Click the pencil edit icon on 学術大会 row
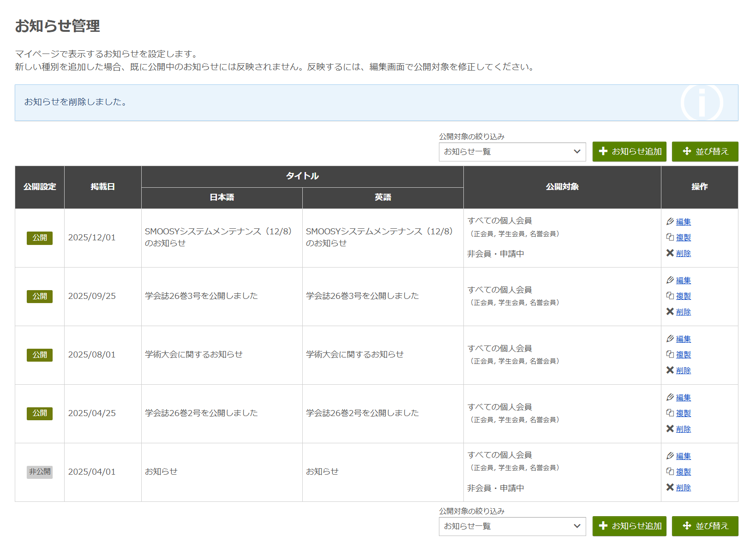This screenshot has height=548, width=756. point(670,339)
